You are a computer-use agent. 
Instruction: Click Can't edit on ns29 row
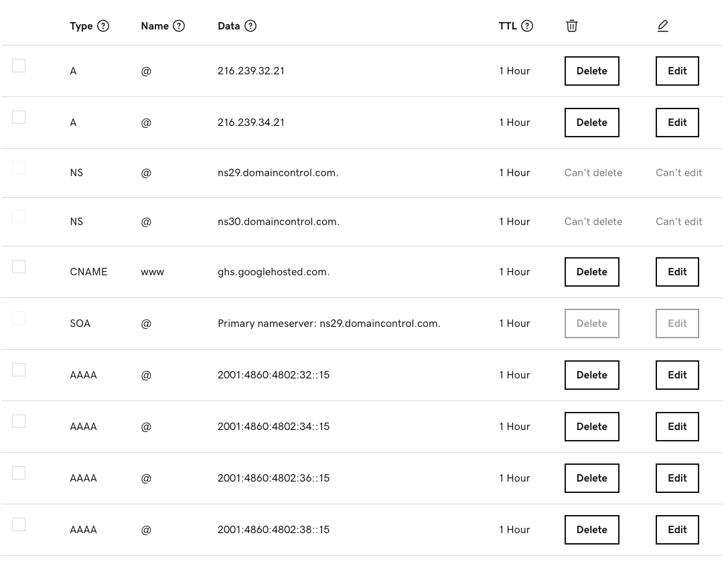pyautogui.click(x=679, y=173)
